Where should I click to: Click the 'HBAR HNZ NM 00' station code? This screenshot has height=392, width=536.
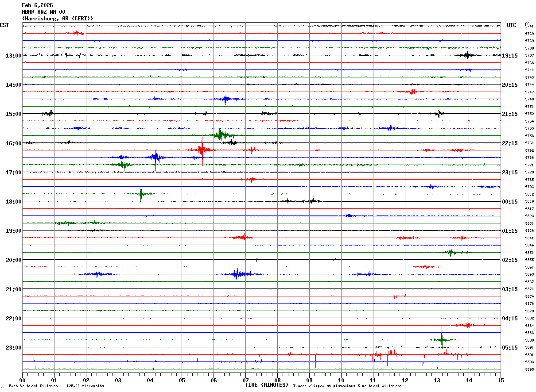click(43, 12)
